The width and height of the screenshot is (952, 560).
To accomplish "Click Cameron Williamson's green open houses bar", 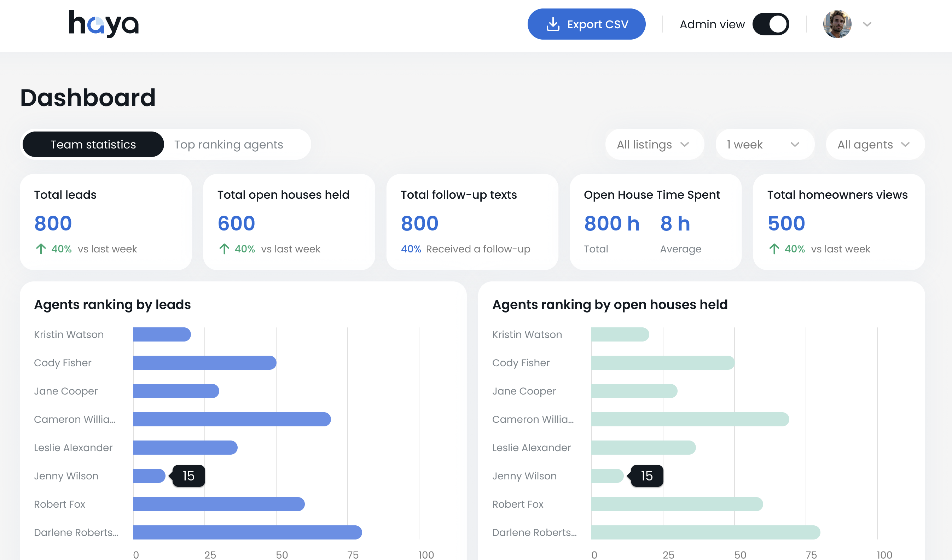I will (690, 419).
